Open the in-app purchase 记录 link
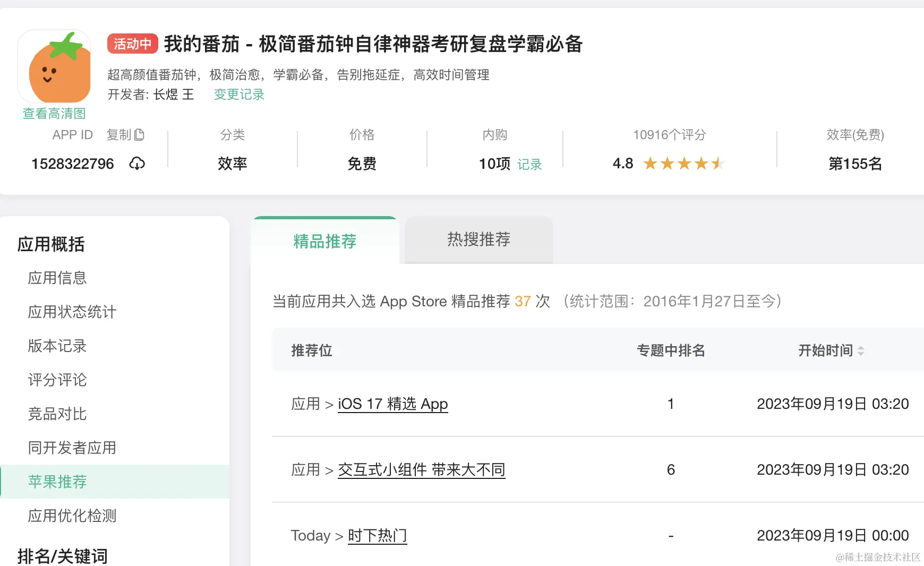Screen dimensions: 924x566 point(529,165)
